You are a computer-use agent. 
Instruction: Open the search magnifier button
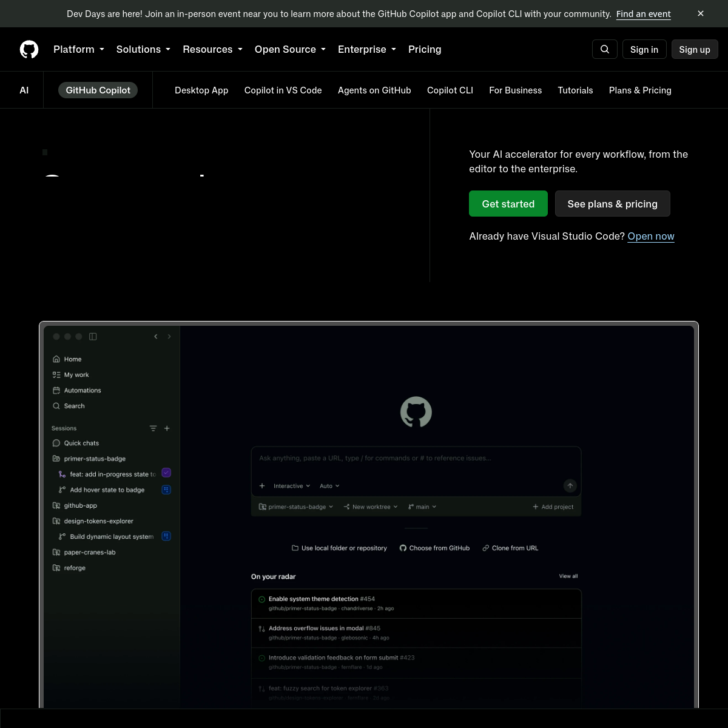coord(605,49)
